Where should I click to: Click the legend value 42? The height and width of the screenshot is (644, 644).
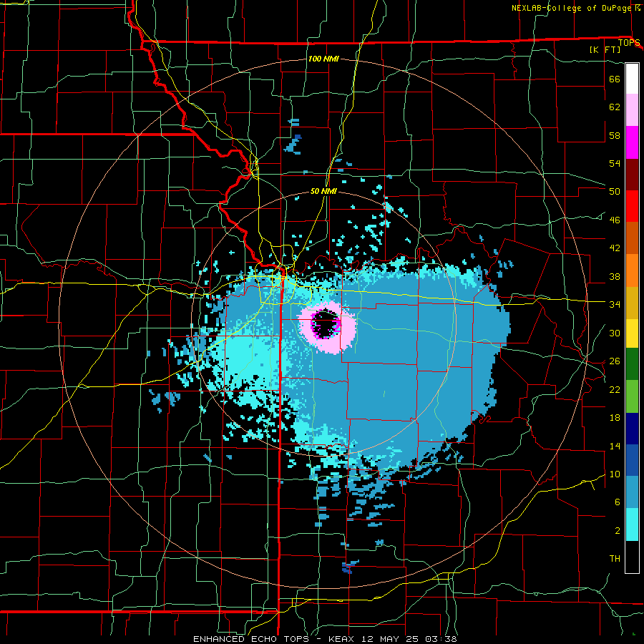click(x=615, y=248)
